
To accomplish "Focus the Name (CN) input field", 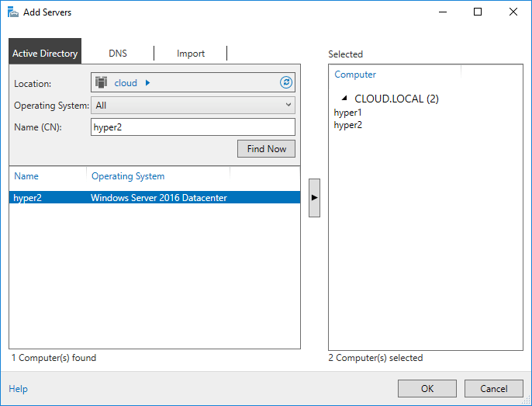I will coord(192,127).
